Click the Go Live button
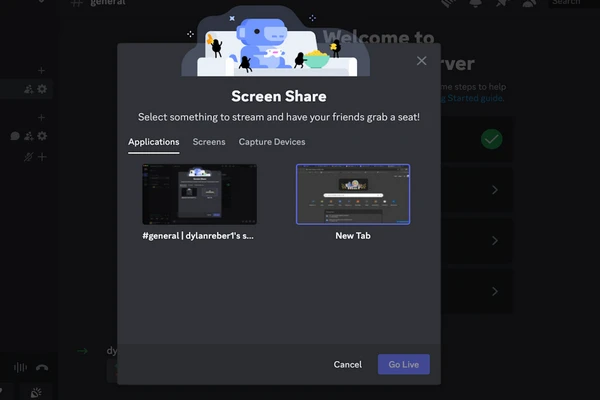 404,364
